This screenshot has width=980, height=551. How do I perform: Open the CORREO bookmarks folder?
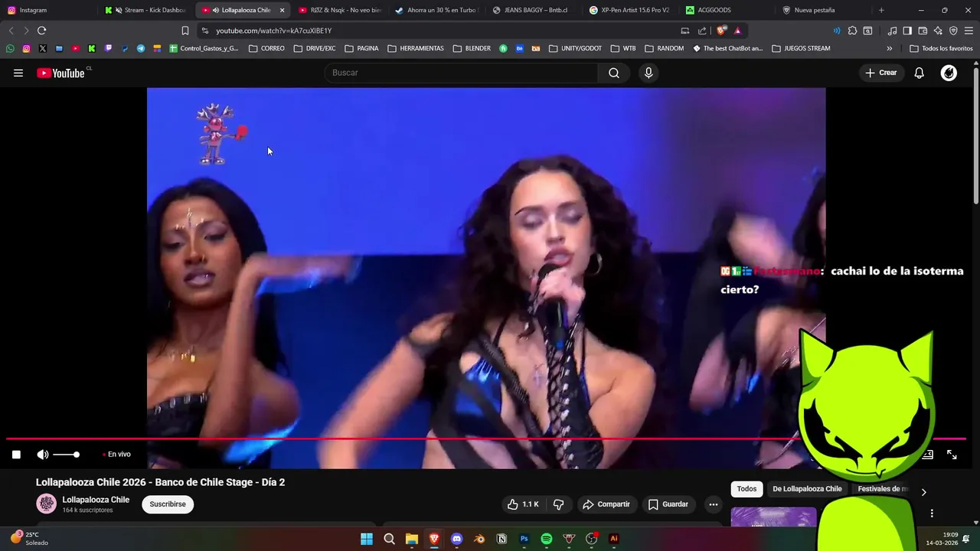[266, 48]
